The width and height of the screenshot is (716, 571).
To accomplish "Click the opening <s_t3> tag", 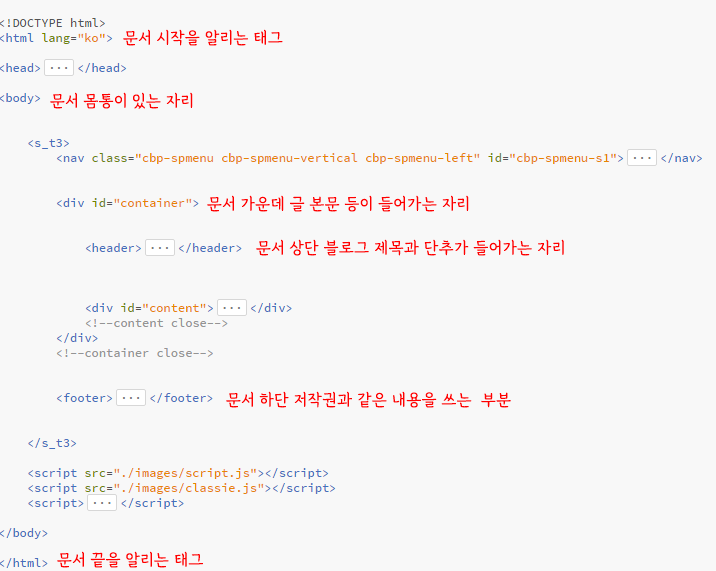I will click(48, 143).
